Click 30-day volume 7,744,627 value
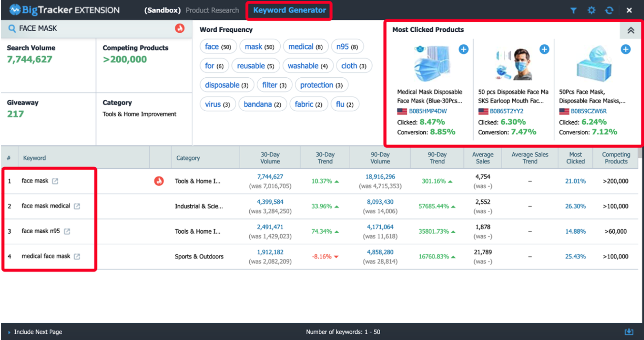 point(270,177)
